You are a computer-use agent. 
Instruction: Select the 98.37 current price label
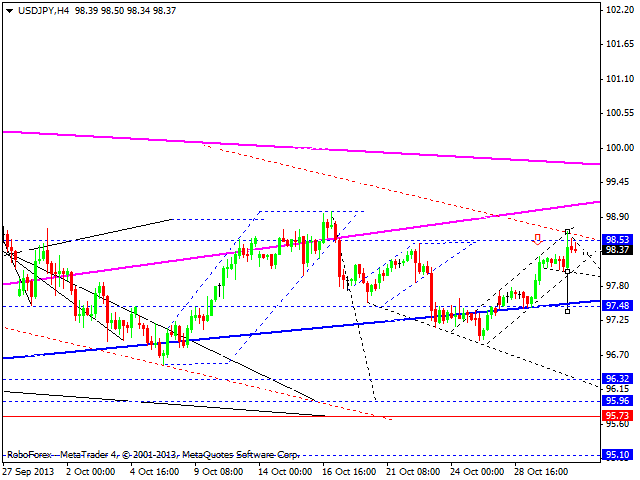pyautogui.click(x=617, y=249)
